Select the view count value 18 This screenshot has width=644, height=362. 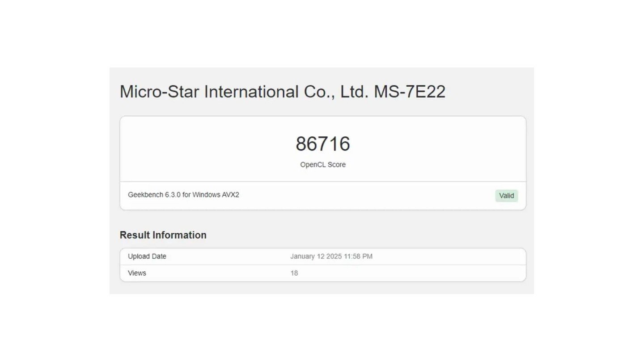coord(294,273)
